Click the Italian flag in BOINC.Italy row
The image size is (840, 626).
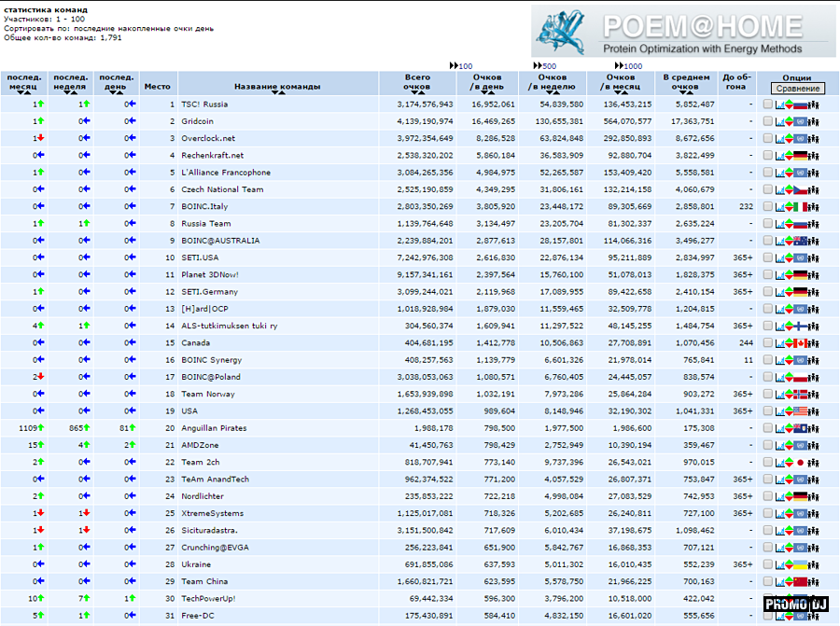(x=801, y=207)
